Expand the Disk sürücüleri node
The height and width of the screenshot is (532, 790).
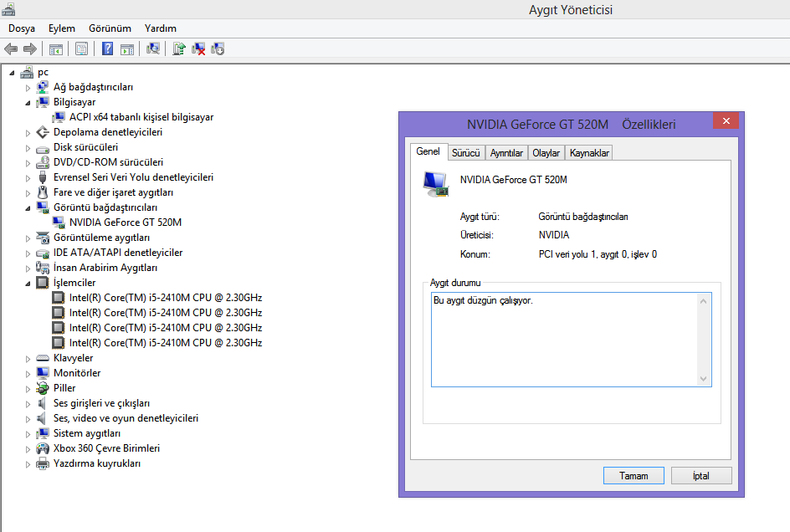coord(28,148)
